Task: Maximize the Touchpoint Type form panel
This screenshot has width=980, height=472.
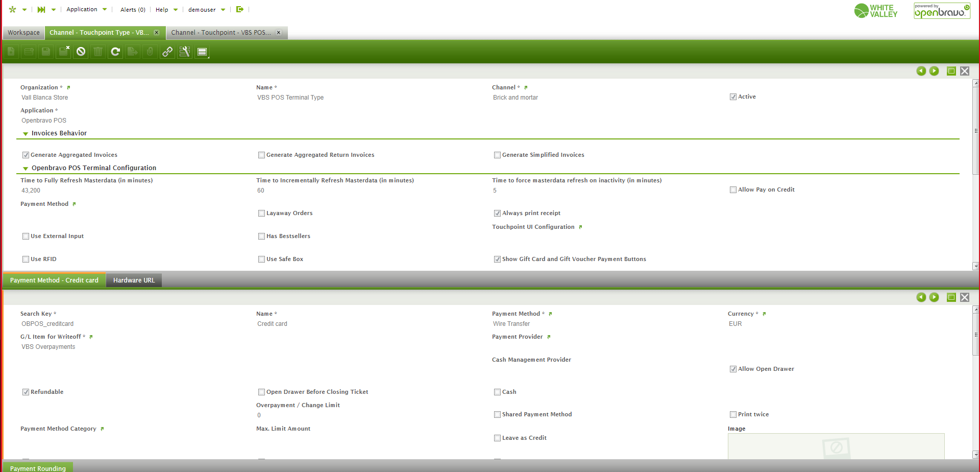Action: 951,71
